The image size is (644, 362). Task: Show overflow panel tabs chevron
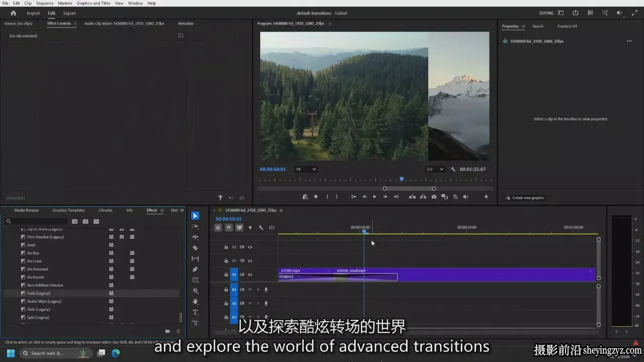point(182,210)
